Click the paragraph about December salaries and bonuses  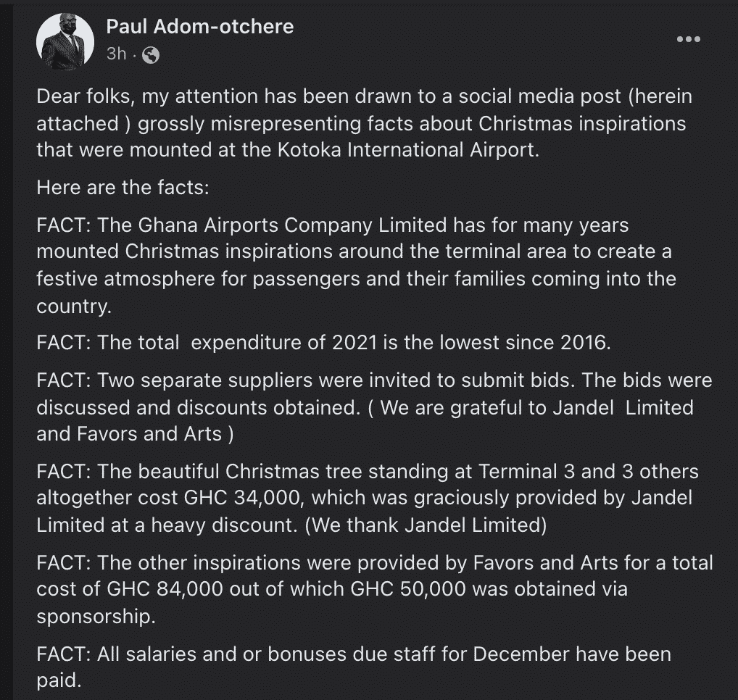pyautogui.click(x=354, y=667)
